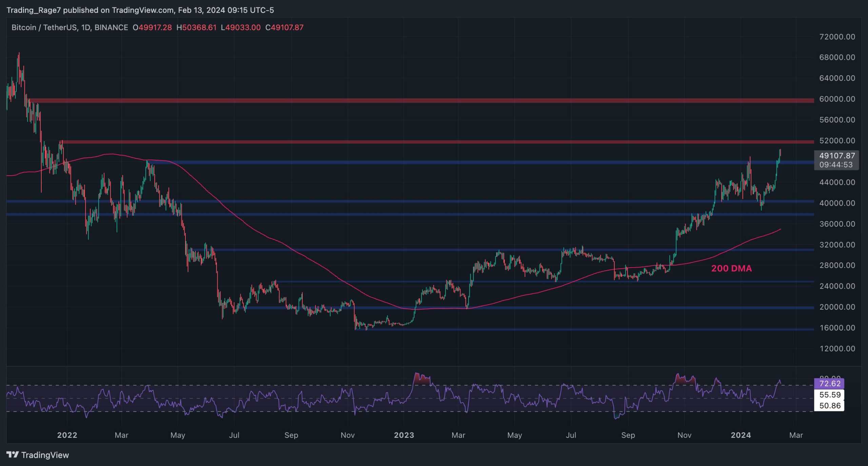Click the 36000.00 price axis label

[x=837, y=224]
